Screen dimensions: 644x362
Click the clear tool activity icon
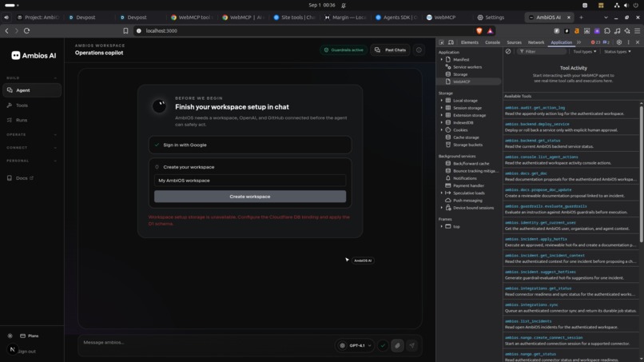508,52
